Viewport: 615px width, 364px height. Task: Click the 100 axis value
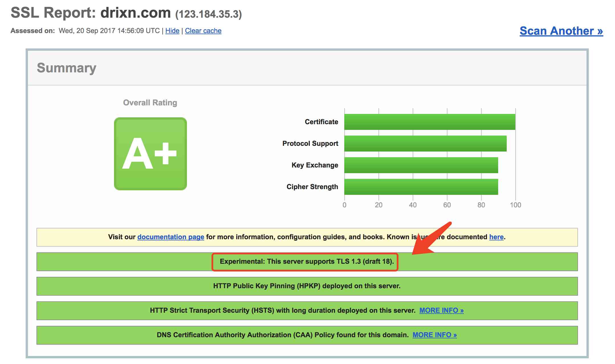click(x=516, y=205)
